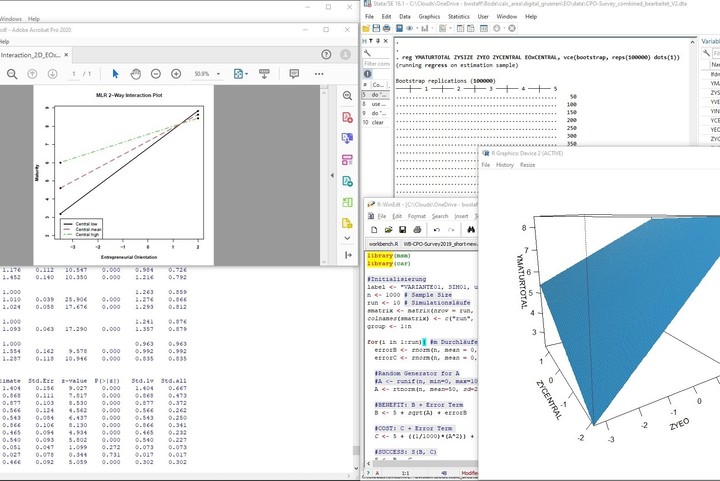This screenshot has width=720, height=481.
Task: Open Stata File menu
Action: click(369, 17)
